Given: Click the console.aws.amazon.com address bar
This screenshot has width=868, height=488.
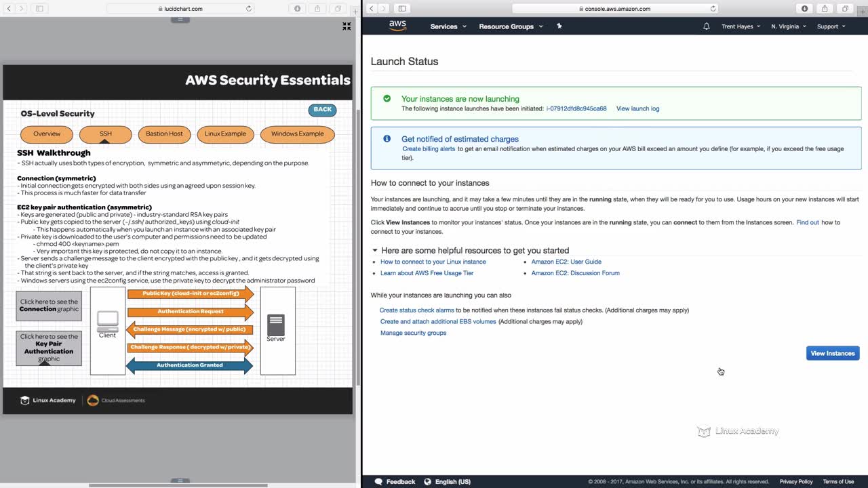Looking at the screenshot, I should click(615, 9).
